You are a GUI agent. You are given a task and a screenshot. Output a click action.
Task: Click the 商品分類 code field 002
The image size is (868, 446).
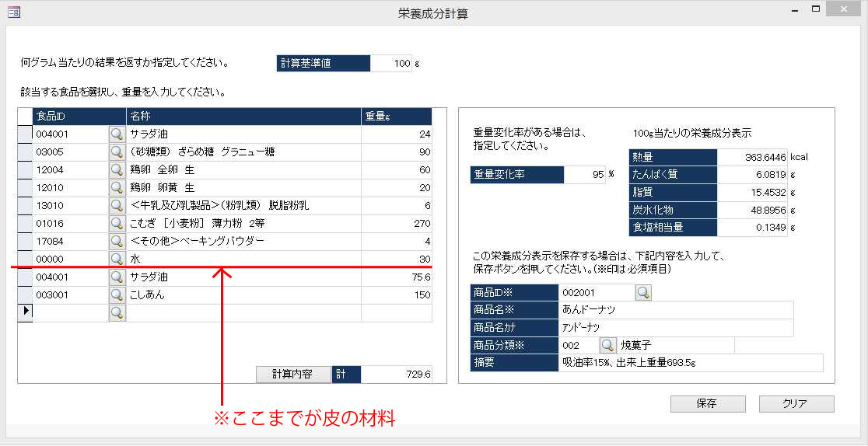(x=579, y=345)
